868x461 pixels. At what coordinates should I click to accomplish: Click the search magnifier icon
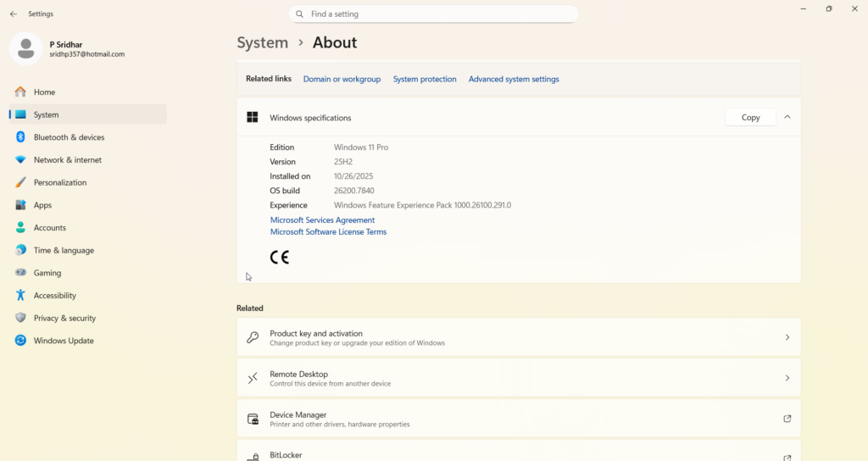pyautogui.click(x=299, y=14)
